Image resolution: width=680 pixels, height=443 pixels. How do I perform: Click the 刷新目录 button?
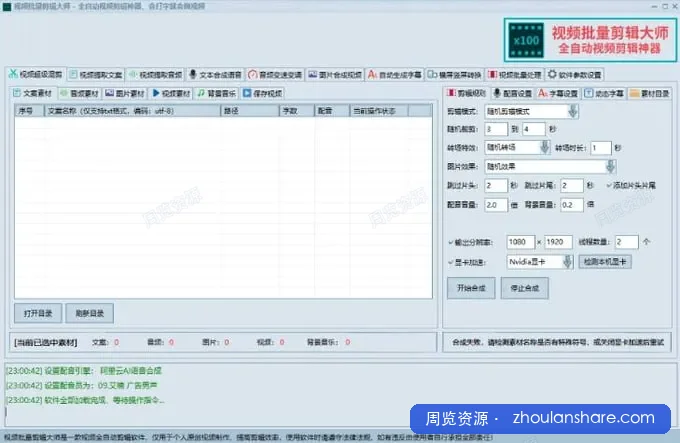coord(89,313)
